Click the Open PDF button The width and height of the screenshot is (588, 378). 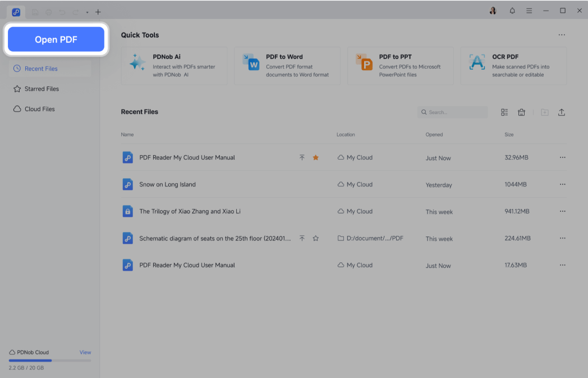(x=56, y=39)
